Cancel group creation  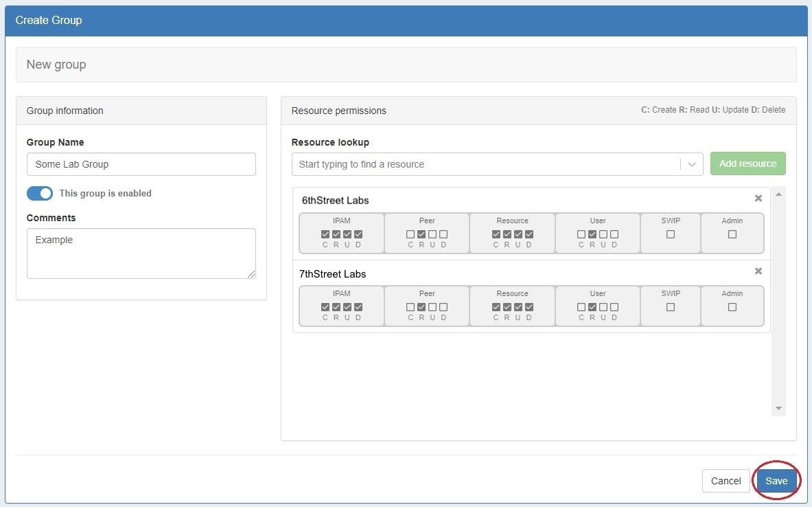pyautogui.click(x=726, y=481)
